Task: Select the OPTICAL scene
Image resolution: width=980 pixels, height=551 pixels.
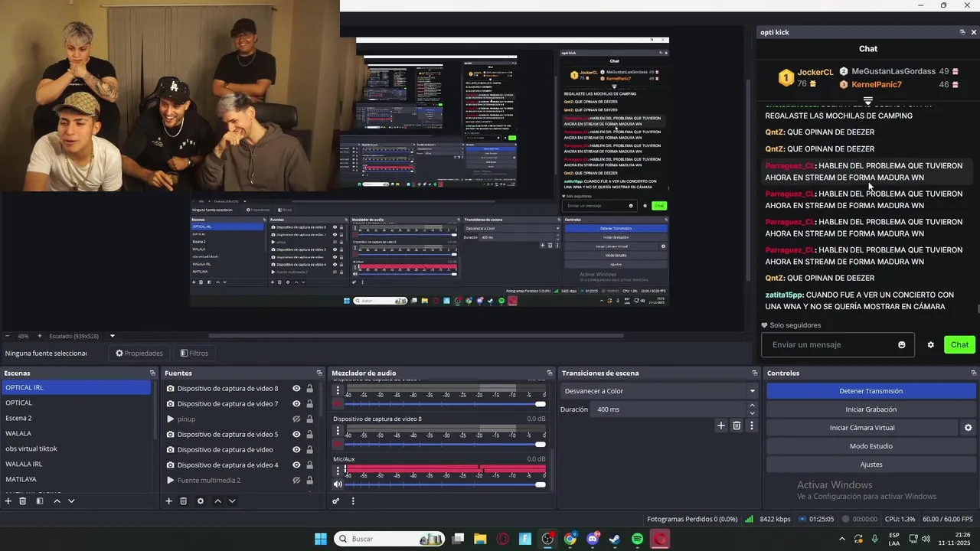Action: (19, 403)
